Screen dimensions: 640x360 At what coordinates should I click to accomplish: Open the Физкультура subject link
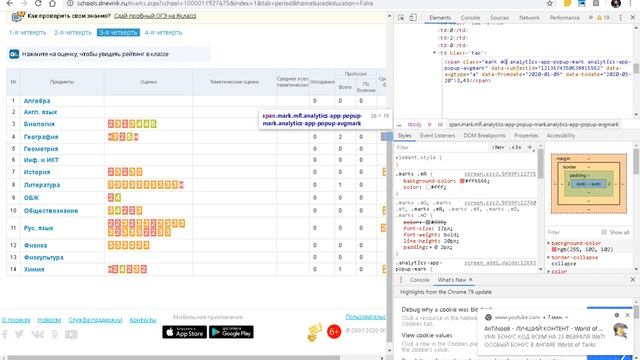pos(44,258)
